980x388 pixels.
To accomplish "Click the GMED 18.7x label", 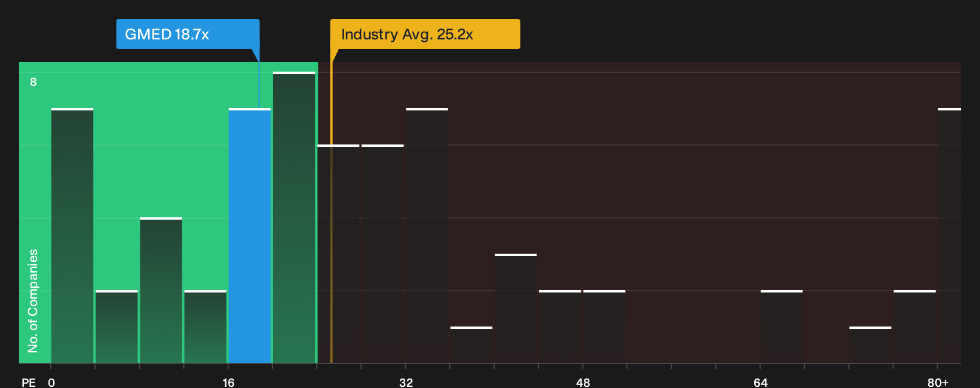I will click(x=188, y=34).
